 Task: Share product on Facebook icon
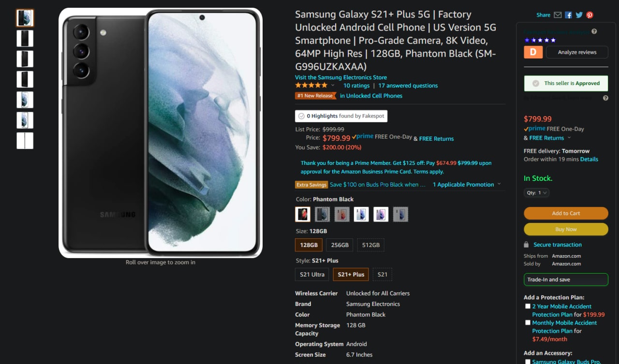[x=568, y=15]
